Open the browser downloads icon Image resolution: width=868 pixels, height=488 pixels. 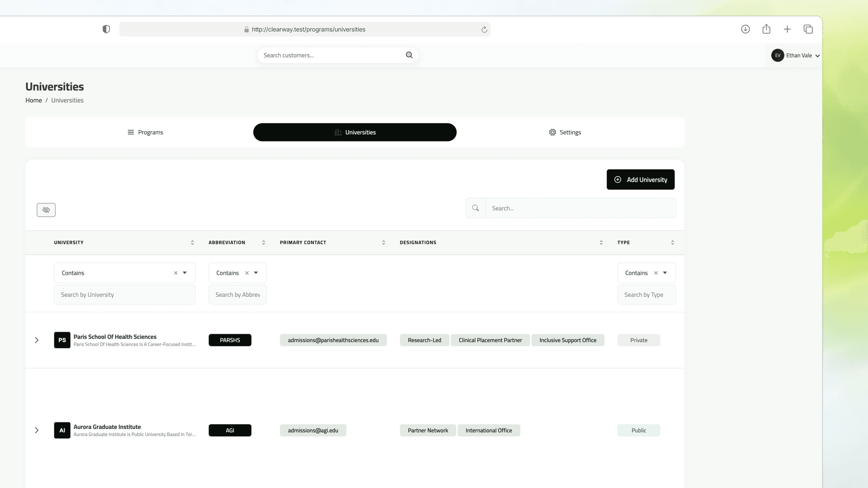click(745, 29)
